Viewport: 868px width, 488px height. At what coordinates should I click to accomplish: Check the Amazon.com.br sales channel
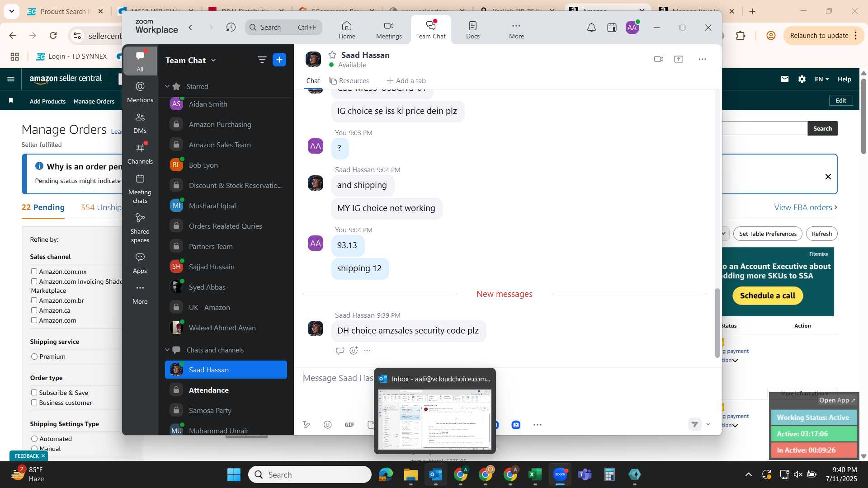pos(34,300)
